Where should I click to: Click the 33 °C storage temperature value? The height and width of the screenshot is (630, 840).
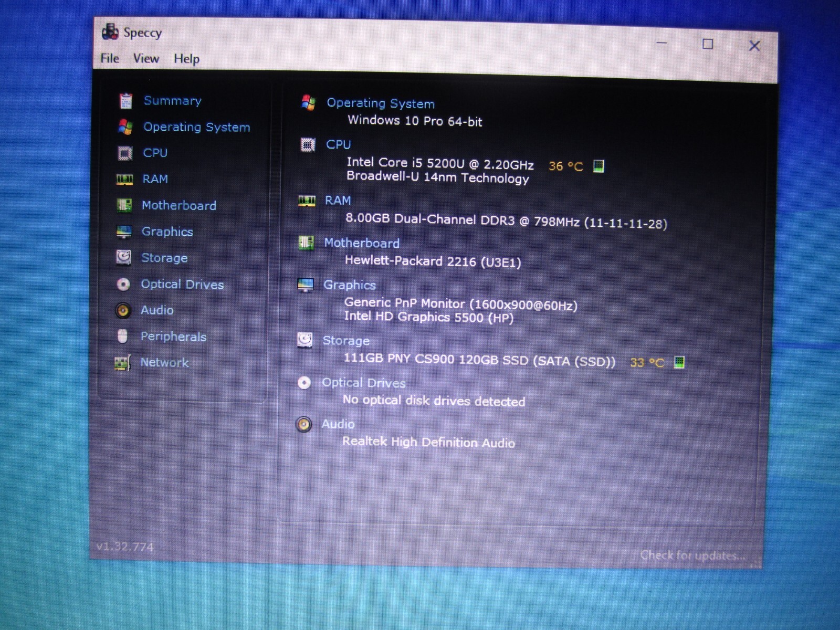tap(647, 362)
